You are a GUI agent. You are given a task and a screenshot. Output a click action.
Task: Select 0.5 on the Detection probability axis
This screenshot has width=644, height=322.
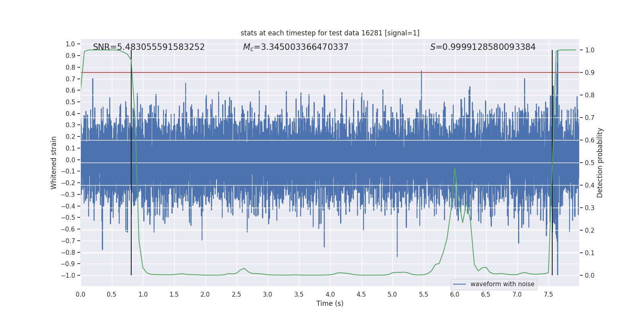pyautogui.click(x=590, y=163)
